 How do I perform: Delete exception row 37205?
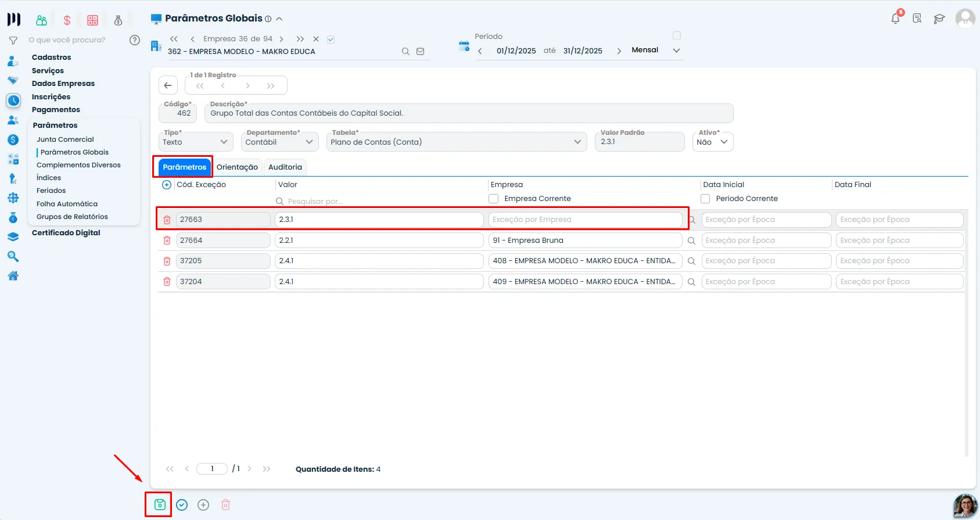pyautogui.click(x=167, y=261)
